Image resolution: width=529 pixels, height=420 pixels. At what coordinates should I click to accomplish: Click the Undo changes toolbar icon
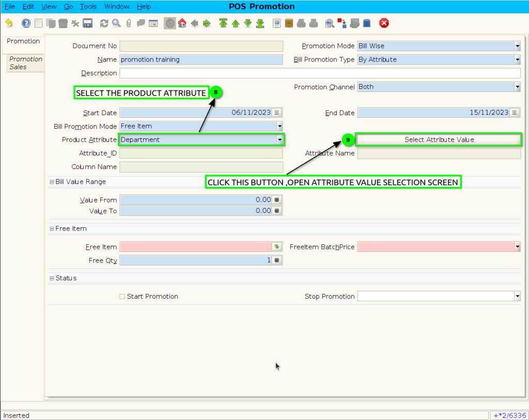[9, 23]
